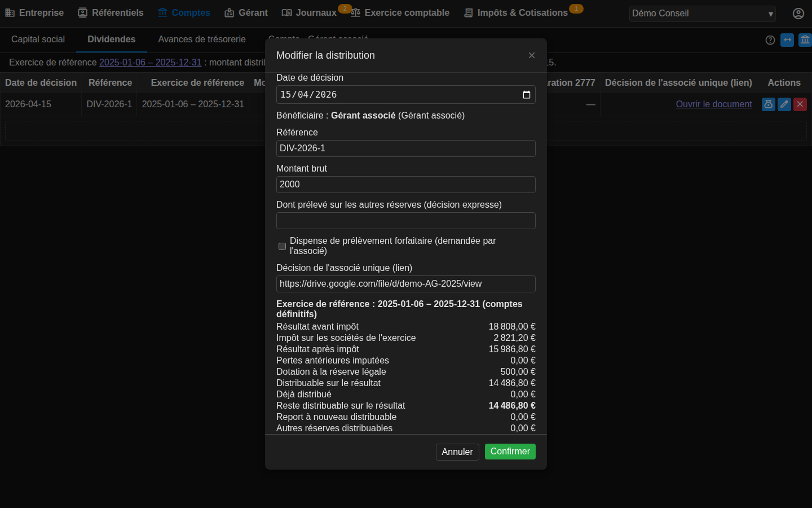Follow the 2025-01-06 – 2025-12-31 exercice link
Screen dimensions: 812x508
click(150, 63)
